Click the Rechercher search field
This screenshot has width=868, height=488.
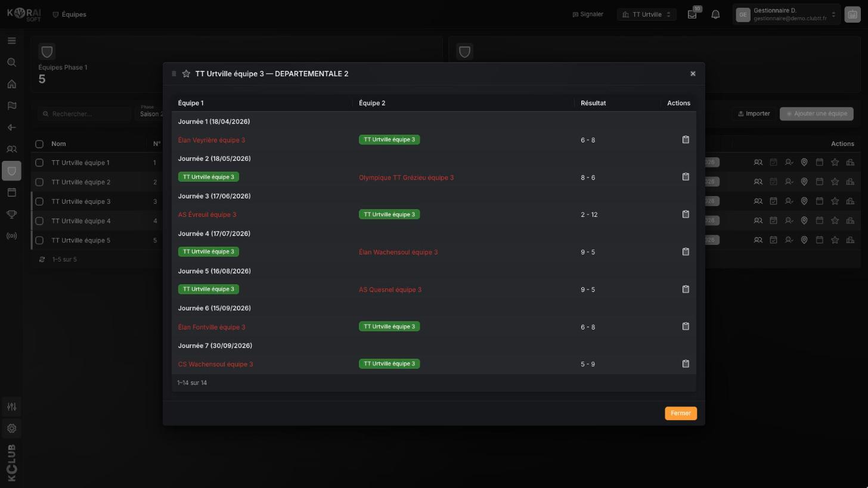[85, 114]
